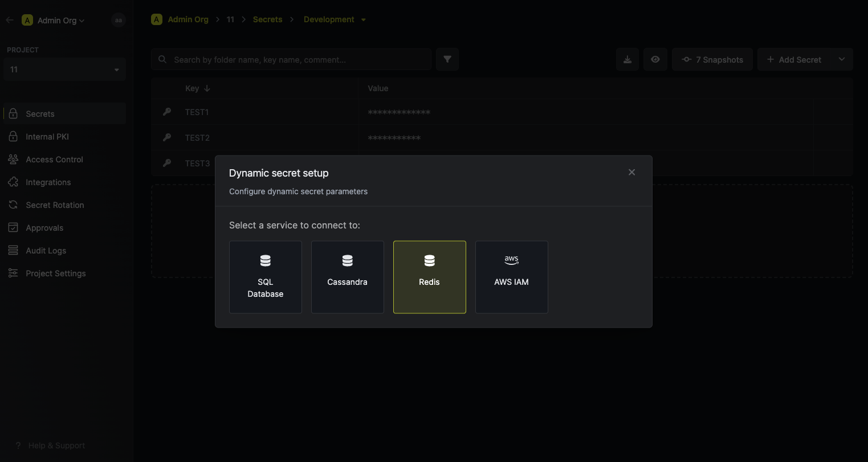The image size is (868, 462).
Task: Click the Secret Rotation arrows icon
Action: 13,205
